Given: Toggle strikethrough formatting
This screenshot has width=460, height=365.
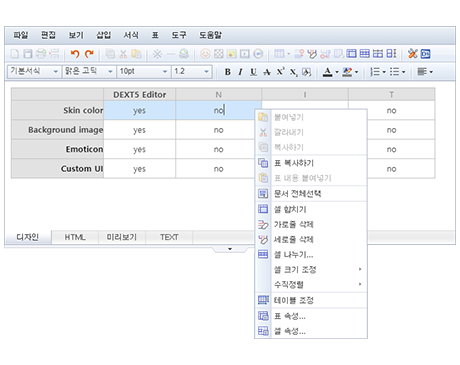Looking at the screenshot, I should pos(267,72).
